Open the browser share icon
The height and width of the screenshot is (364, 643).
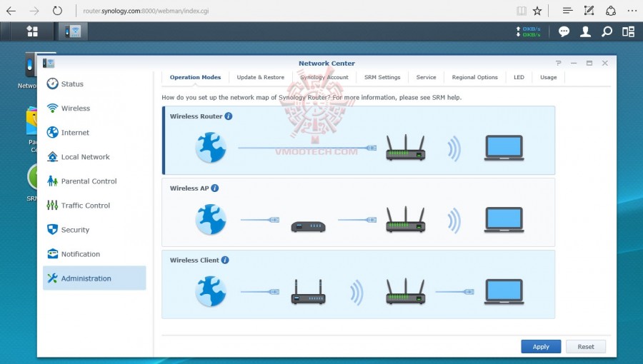[611, 11]
